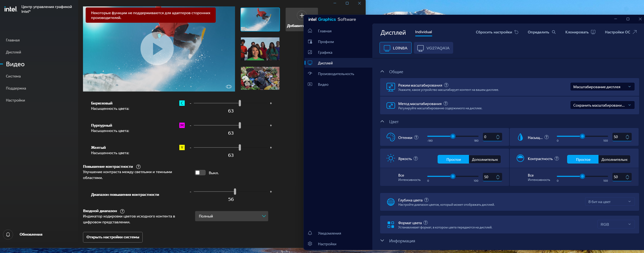Open help for input range
Screen dimensions: 644x253
(x=122, y=211)
